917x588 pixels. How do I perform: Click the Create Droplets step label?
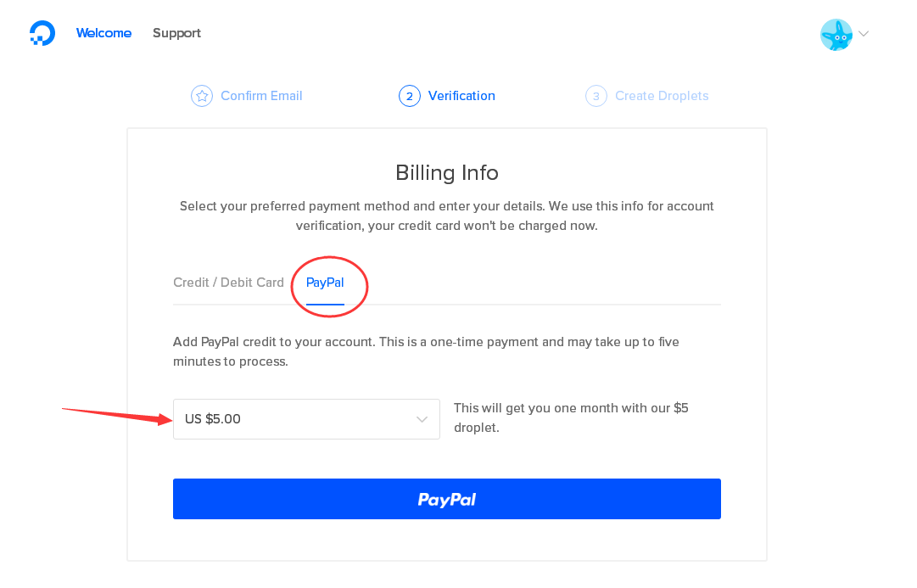[x=662, y=96]
